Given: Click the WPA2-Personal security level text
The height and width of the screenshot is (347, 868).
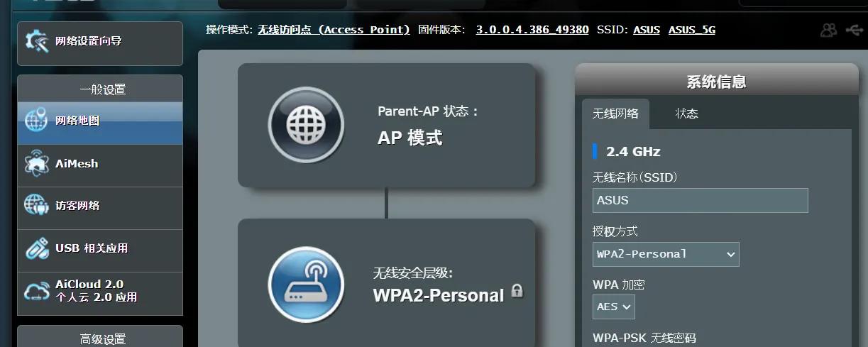Looking at the screenshot, I should click(x=439, y=295).
